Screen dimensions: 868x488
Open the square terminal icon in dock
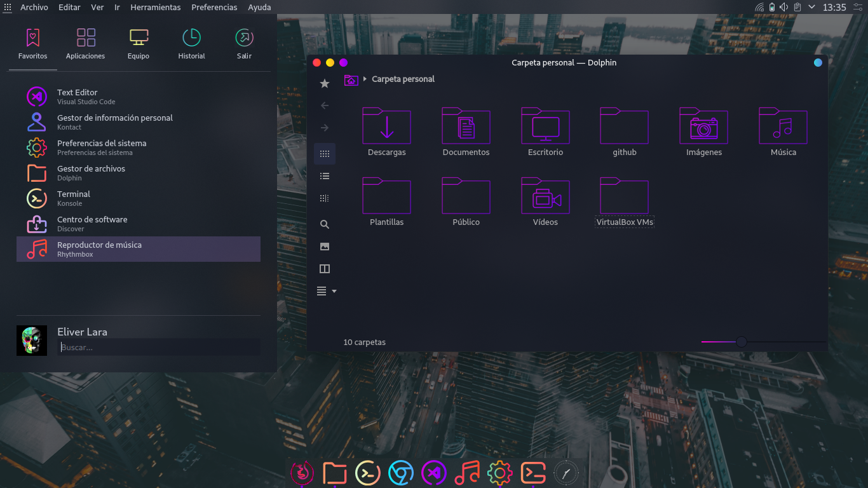533,473
